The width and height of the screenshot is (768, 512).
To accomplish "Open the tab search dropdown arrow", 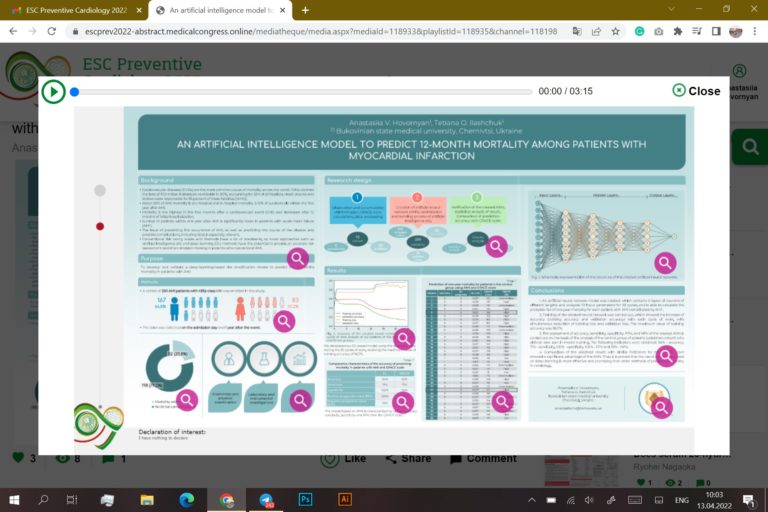I will [x=672, y=9].
